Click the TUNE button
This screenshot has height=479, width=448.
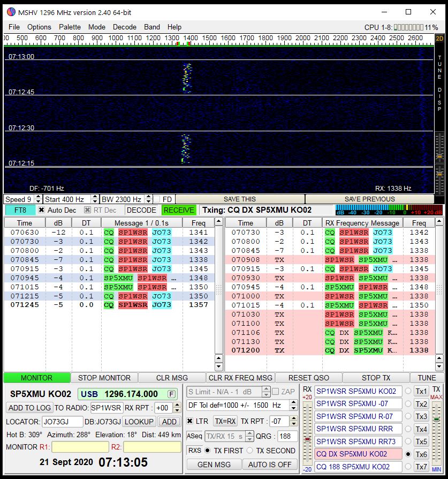tap(427, 378)
